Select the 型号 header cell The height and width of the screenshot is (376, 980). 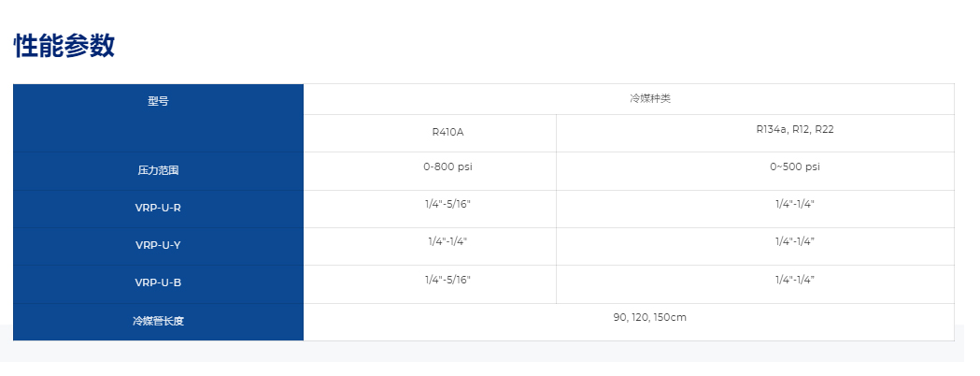pos(158,101)
